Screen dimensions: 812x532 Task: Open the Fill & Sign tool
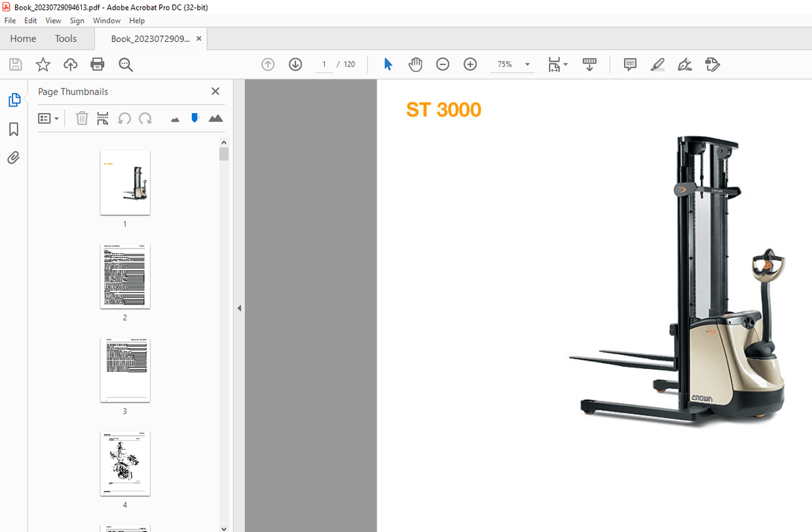point(684,64)
